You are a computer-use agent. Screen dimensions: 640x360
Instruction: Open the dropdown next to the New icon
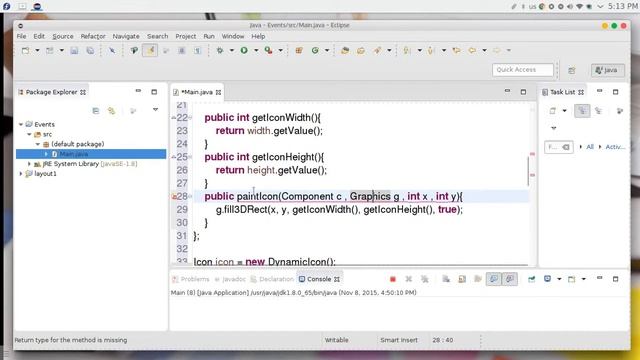click(37, 51)
